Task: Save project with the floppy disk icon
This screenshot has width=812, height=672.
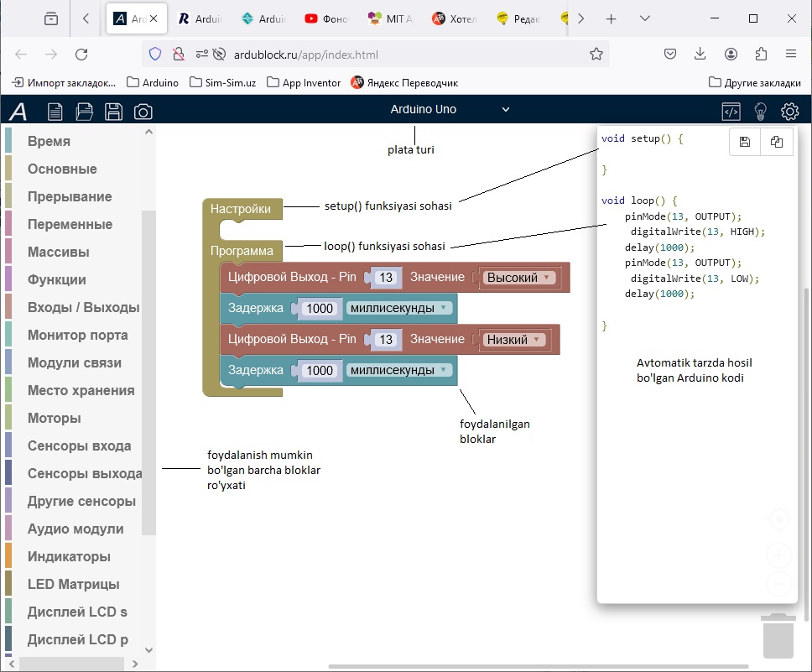Action: click(x=113, y=111)
